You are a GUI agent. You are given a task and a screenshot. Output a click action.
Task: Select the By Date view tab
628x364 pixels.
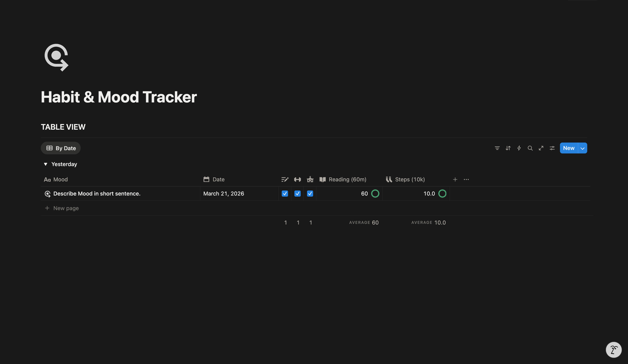click(61, 148)
